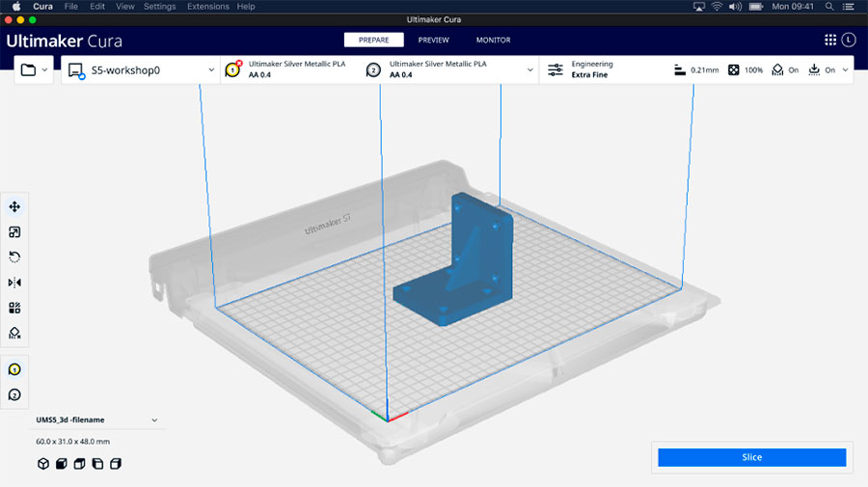
Task: Expand the print settings panel chevron
Action: tap(845, 69)
